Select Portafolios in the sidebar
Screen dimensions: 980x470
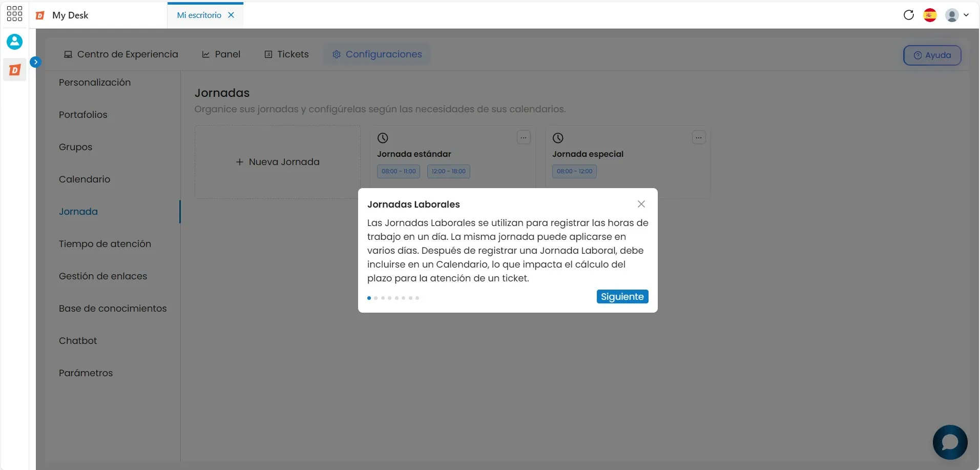click(83, 114)
